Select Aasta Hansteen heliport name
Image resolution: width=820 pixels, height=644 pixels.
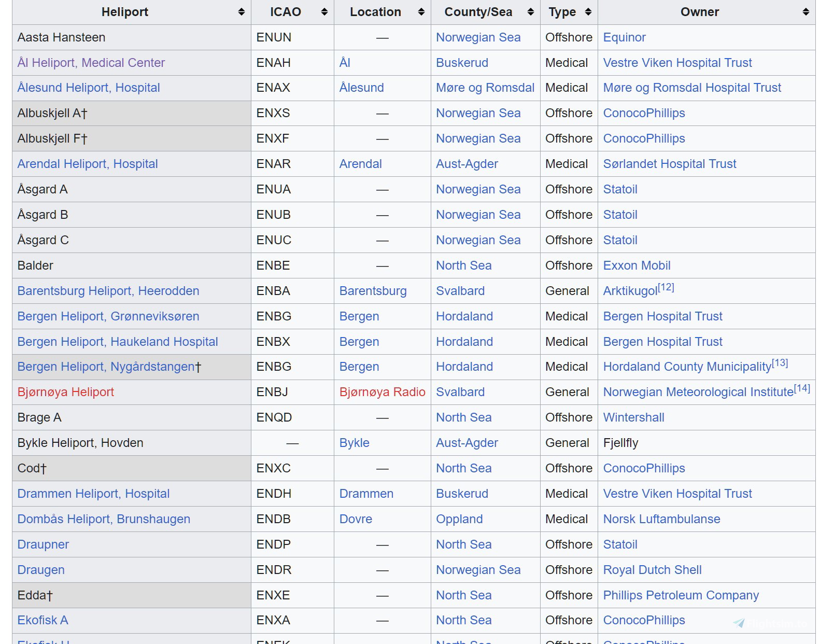(61, 37)
